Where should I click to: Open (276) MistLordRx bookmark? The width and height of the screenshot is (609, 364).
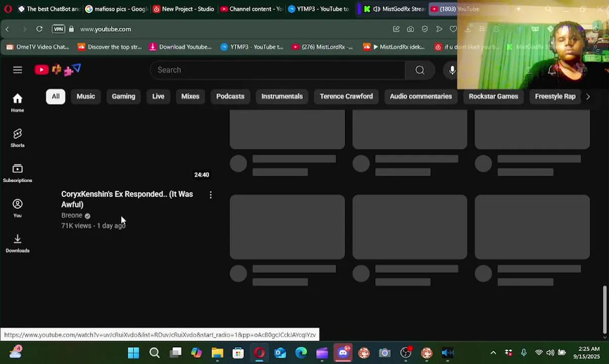click(x=322, y=47)
